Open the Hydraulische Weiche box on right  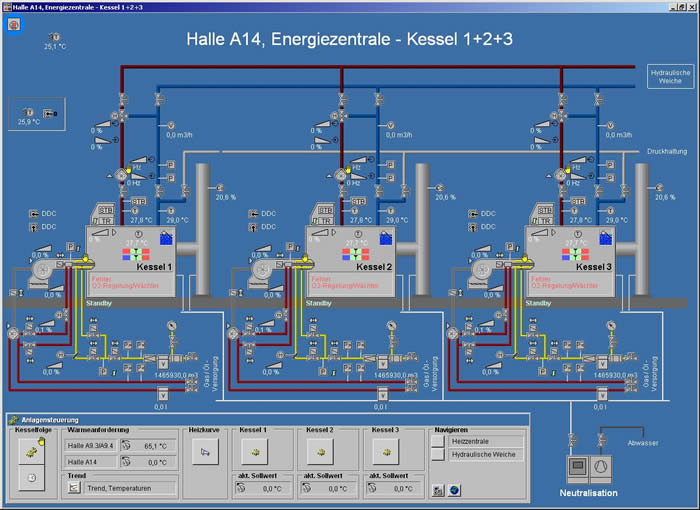[x=670, y=76]
